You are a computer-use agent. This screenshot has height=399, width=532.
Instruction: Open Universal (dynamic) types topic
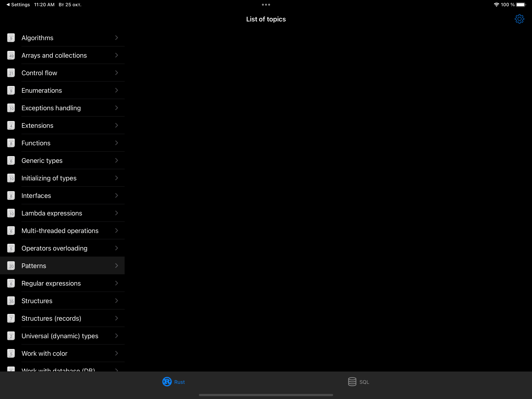(x=62, y=336)
